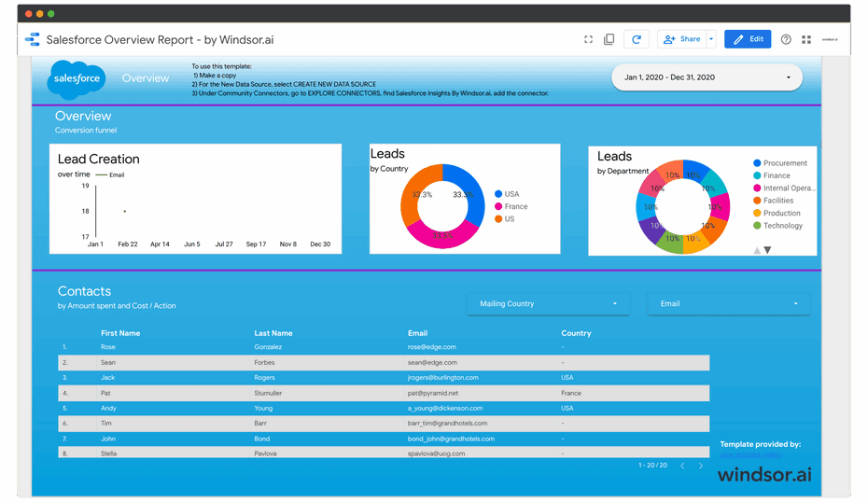Click the Production legend entry

pos(777,213)
